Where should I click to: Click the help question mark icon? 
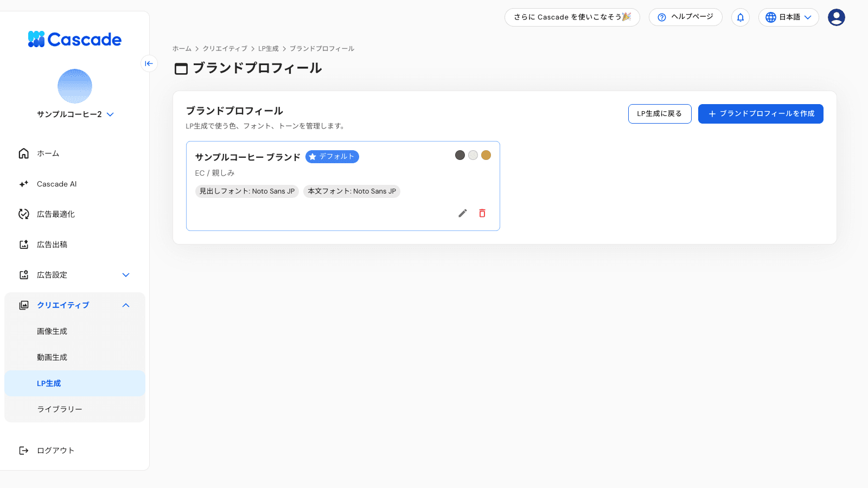point(662,17)
